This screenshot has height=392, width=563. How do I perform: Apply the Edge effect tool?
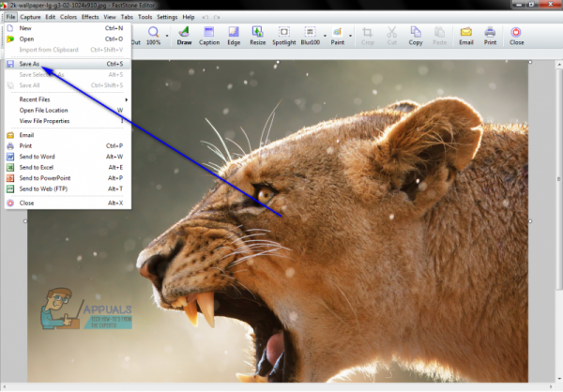click(234, 36)
